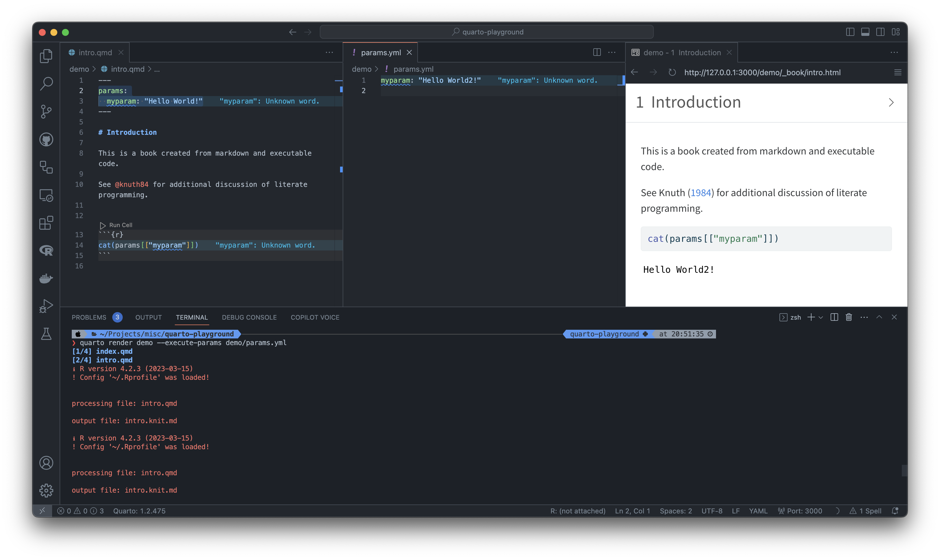Click Ln 2, Col 1 cursor position

pos(632,511)
